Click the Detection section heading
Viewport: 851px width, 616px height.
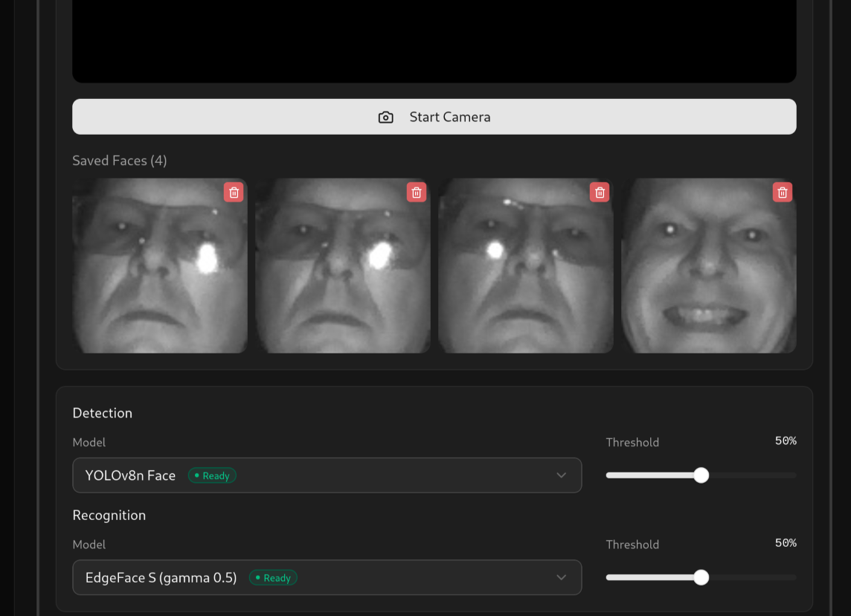click(103, 413)
